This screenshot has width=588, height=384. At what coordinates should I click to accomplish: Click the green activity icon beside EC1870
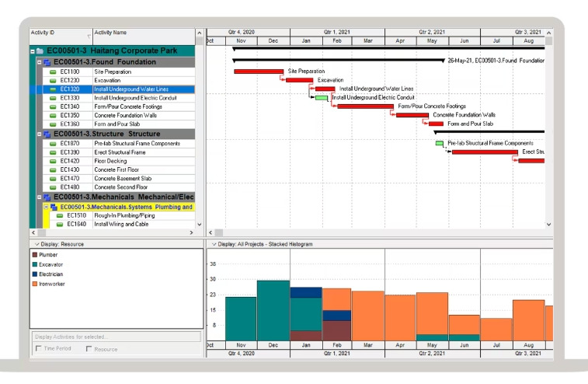[x=54, y=143]
